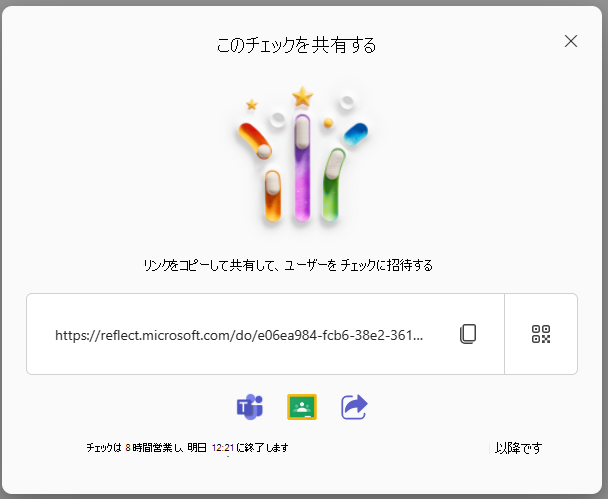608x499 pixels.
Task: Click the dialog title 'このチェックを共有する'
Action: pyautogui.click(x=296, y=45)
